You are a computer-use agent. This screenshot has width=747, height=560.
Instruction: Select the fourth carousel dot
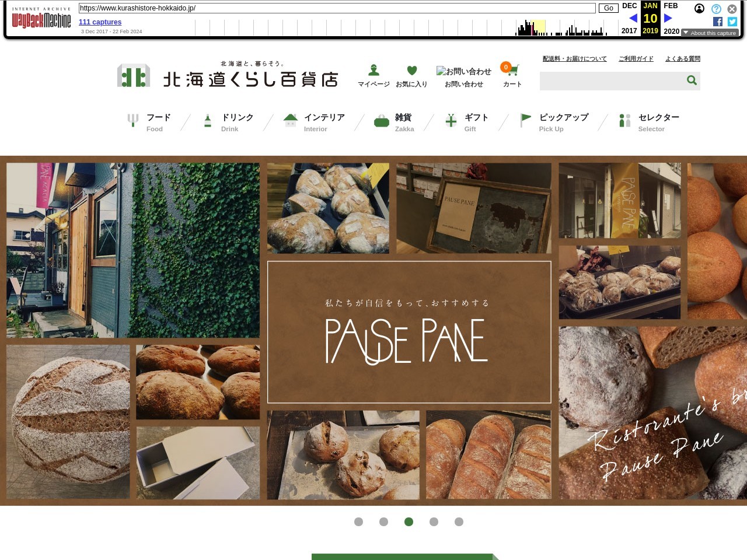[434, 521]
